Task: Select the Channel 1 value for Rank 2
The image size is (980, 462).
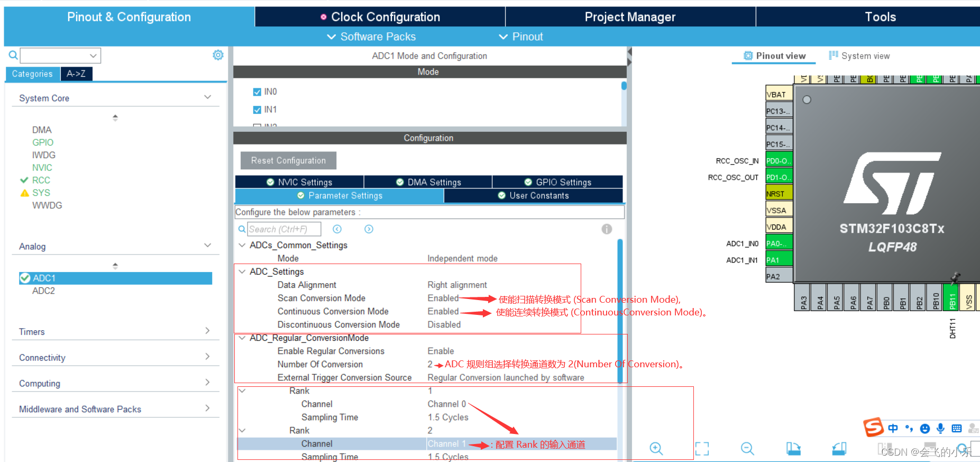Action: coord(447,444)
